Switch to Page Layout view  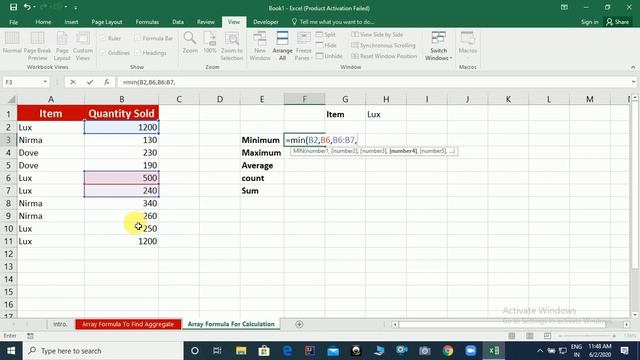tap(62, 46)
